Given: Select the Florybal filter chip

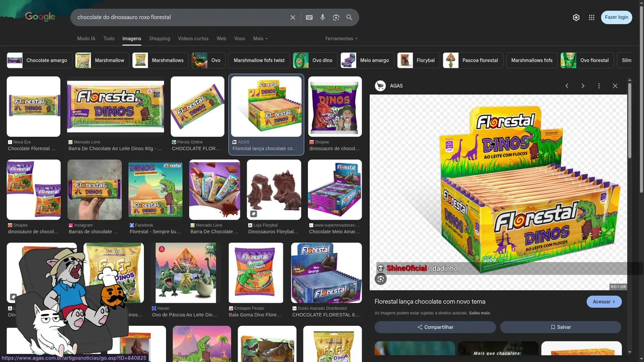Looking at the screenshot, I should 418,60.
